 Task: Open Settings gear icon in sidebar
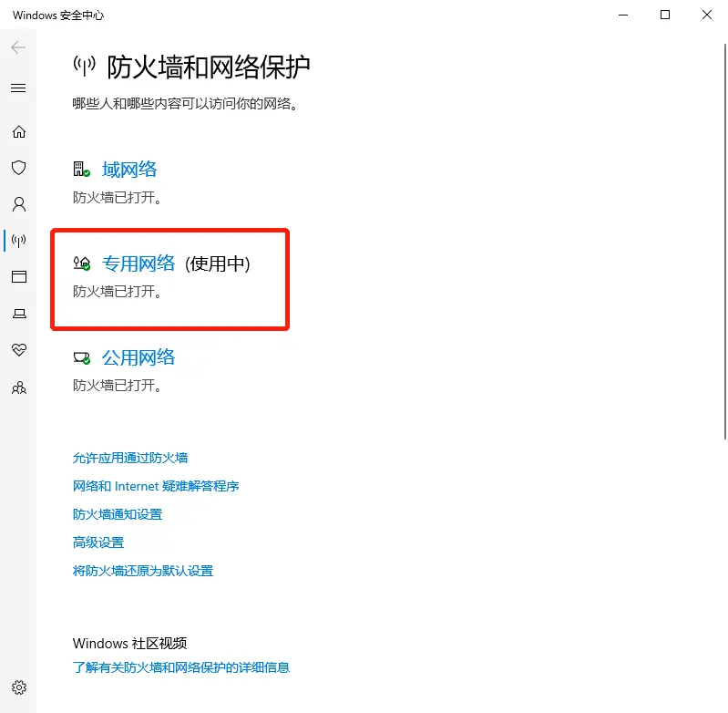click(x=19, y=687)
